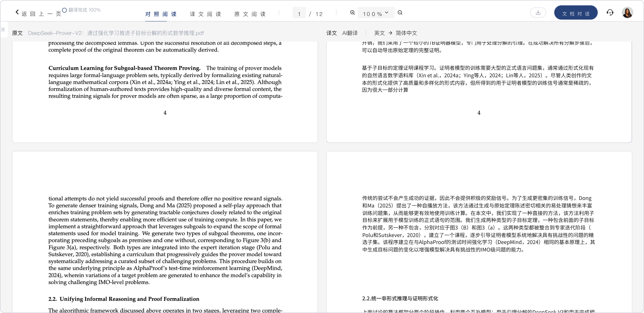Open the user profile avatar
644x313 pixels.
(x=627, y=13)
